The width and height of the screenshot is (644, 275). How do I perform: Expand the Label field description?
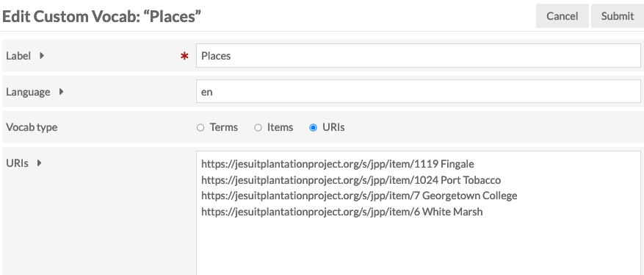(41, 55)
